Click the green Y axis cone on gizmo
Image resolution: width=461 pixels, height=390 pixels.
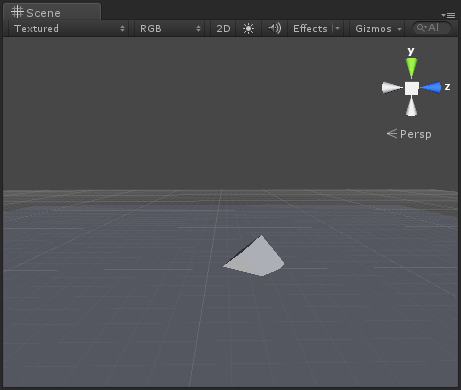click(411, 68)
